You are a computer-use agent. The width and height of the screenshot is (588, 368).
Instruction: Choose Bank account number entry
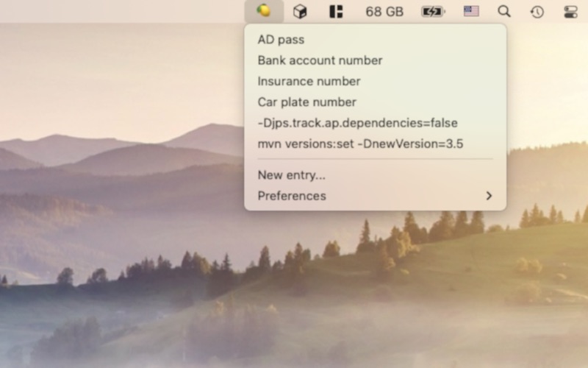pos(376,60)
